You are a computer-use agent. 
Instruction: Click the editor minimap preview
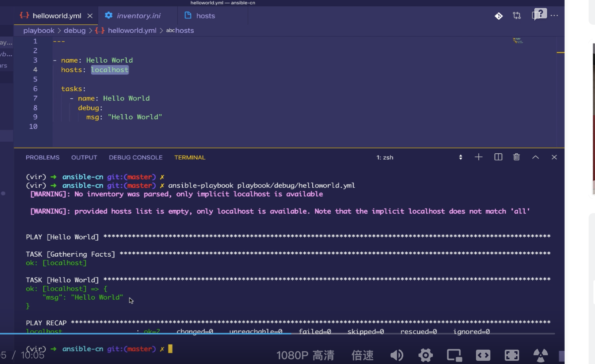[x=518, y=41]
